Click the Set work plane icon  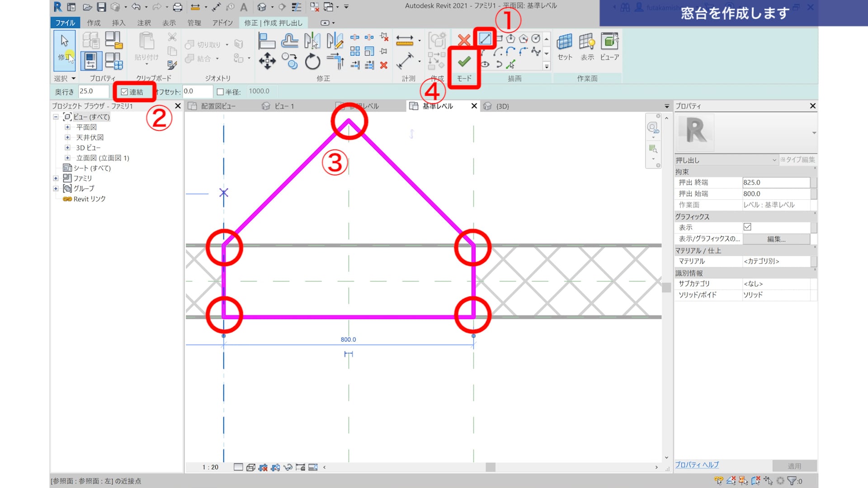(564, 42)
